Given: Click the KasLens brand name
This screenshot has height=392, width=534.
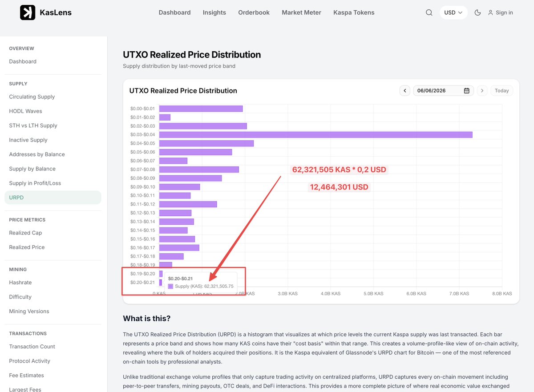Looking at the screenshot, I should (56, 12).
